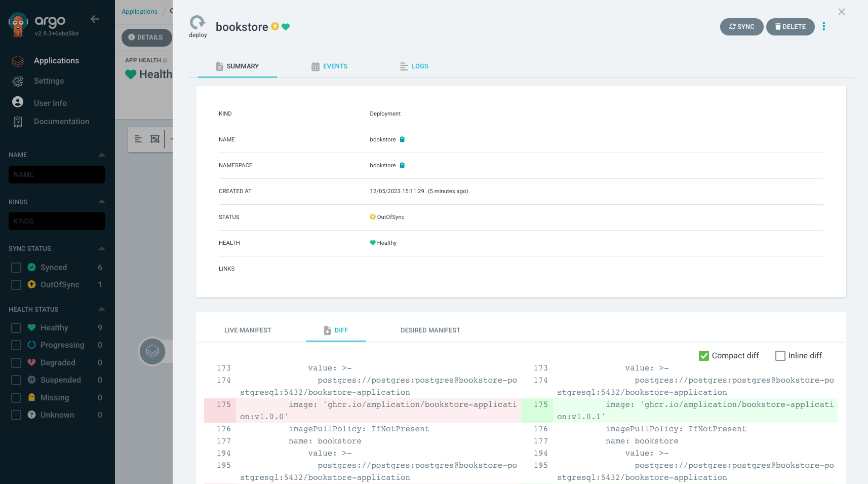The width and height of the screenshot is (868, 484).
Task: Collapse the HEALTH STATUS filter section
Action: (102, 309)
